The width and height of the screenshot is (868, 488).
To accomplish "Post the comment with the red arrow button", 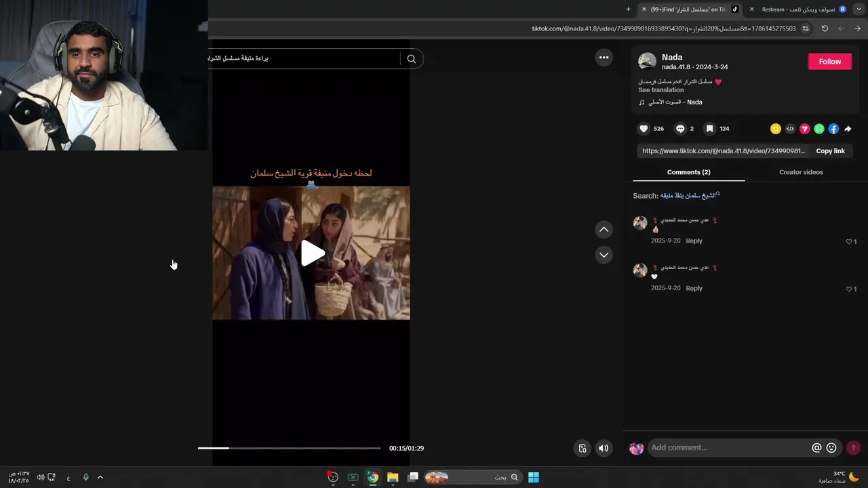I will (x=853, y=448).
